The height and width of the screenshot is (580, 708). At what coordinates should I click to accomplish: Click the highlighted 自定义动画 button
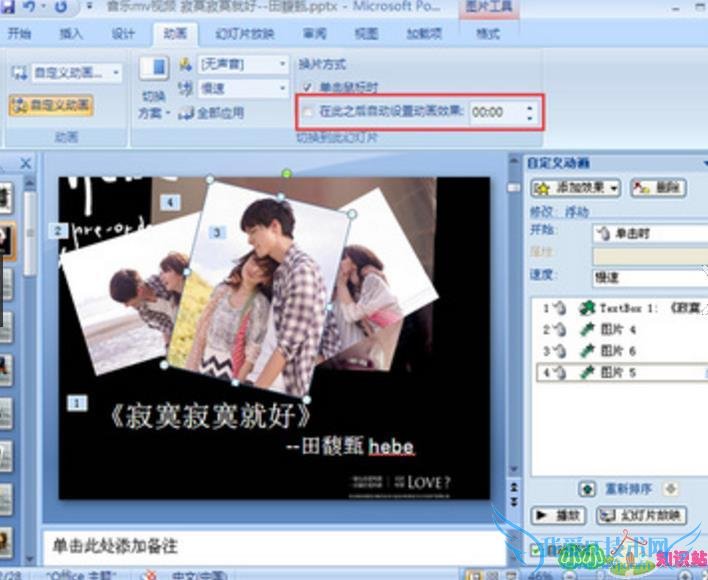point(51,105)
